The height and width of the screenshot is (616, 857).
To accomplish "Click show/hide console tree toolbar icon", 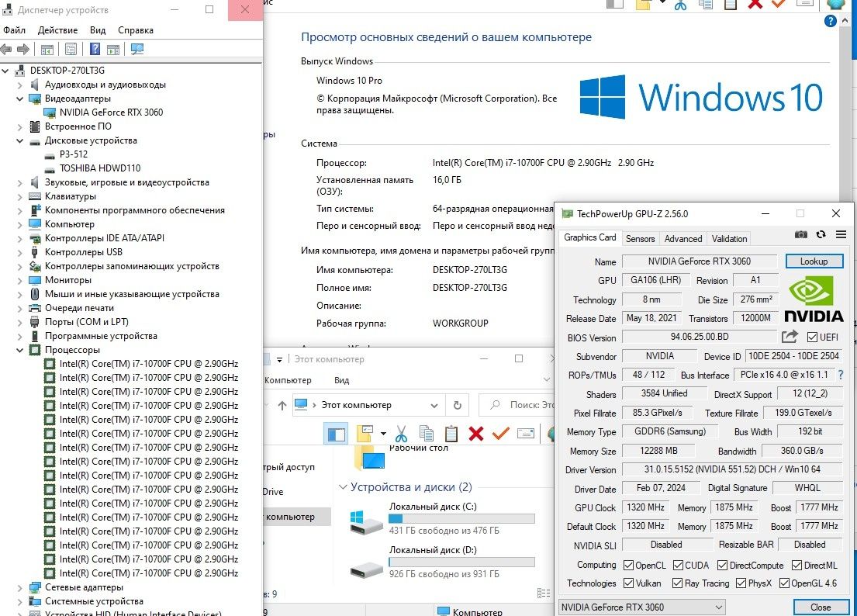I will pyautogui.click(x=47, y=49).
